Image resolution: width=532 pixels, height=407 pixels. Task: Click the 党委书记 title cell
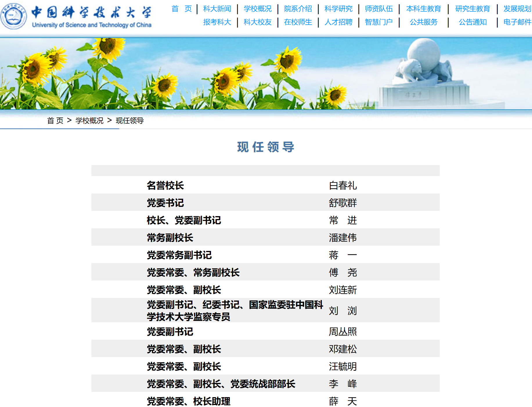click(165, 203)
